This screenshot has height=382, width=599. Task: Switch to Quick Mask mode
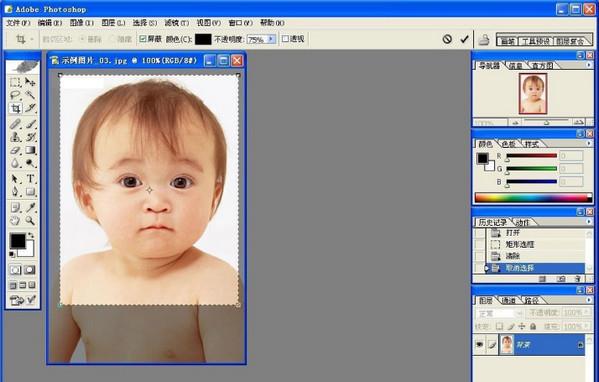(30, 270)
